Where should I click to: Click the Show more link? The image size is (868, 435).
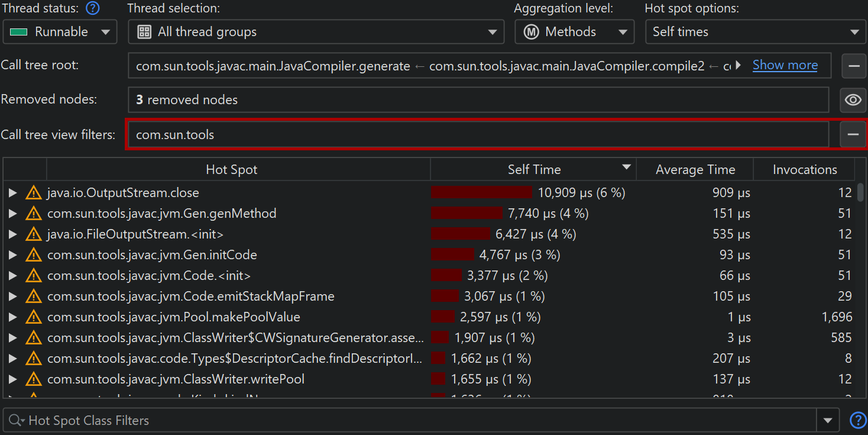785,66
